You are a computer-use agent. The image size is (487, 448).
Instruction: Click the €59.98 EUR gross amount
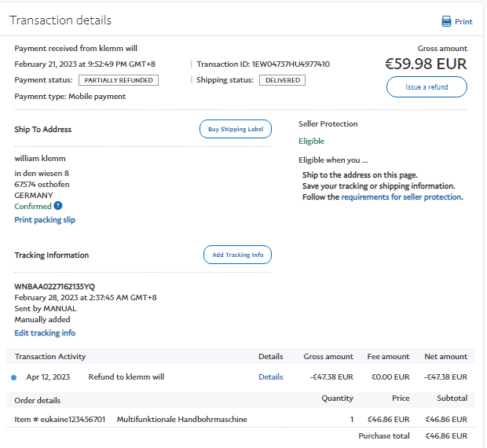pyautogui.click(x=426, y=64)
